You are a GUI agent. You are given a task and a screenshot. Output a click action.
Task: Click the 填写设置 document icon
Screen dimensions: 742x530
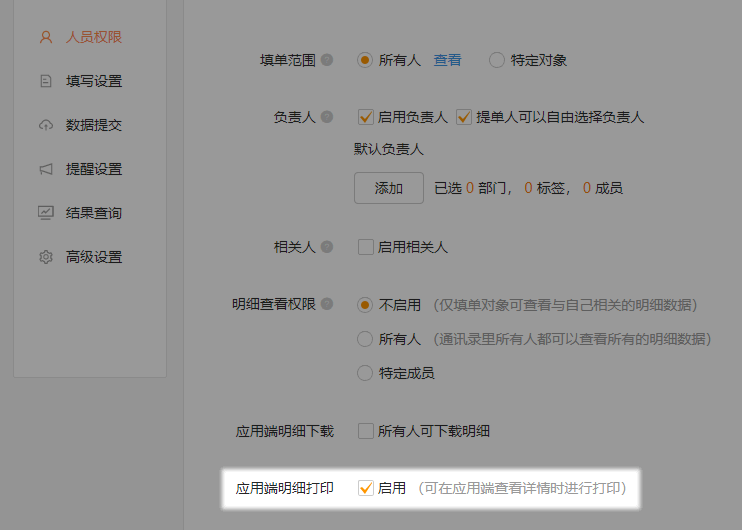click(x=45, y=81)
